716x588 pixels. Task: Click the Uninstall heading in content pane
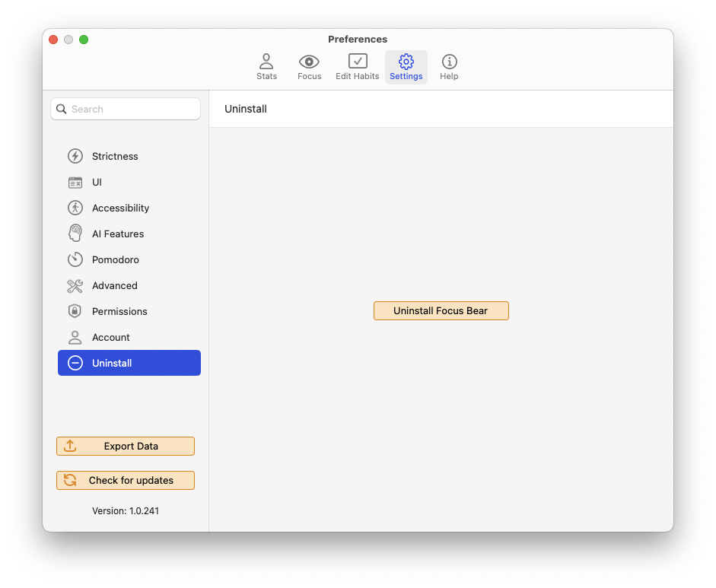pyautogui.click(x=246, y=109)
